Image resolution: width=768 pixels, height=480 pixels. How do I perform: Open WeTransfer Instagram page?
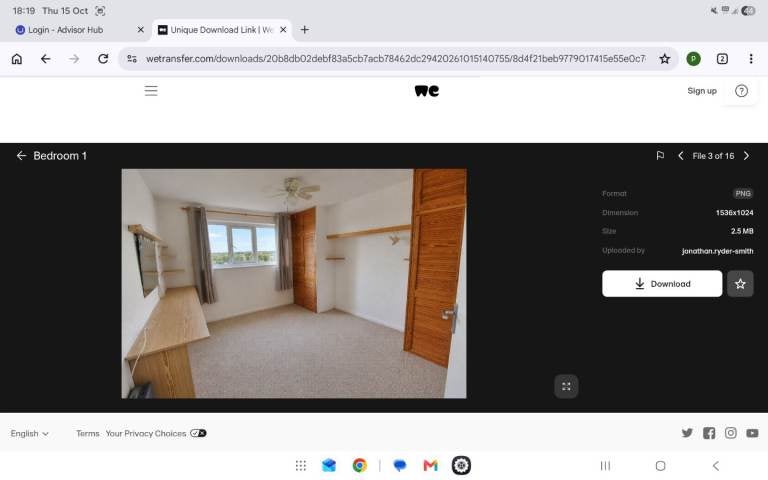coord(730,433)
